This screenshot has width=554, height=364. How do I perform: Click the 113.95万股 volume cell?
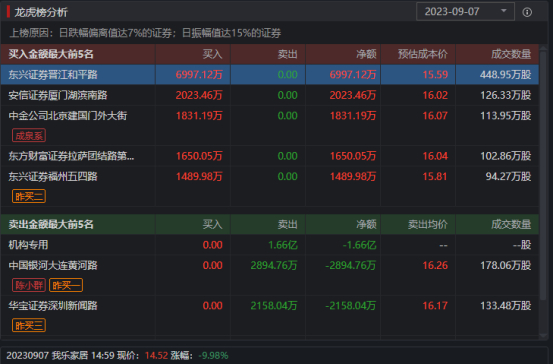pos(506,116)
